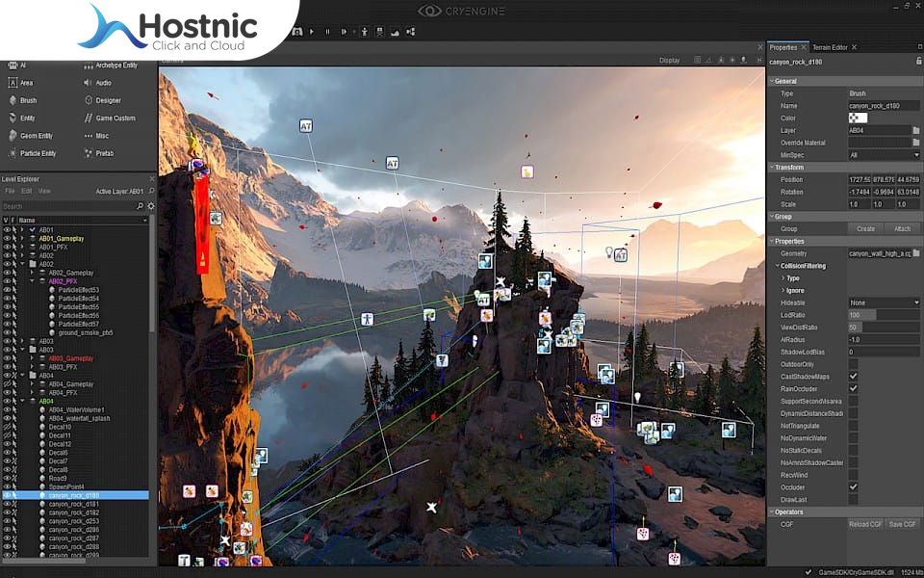
Task: Pause simulation with the pause button
Action: click(327, 32)
